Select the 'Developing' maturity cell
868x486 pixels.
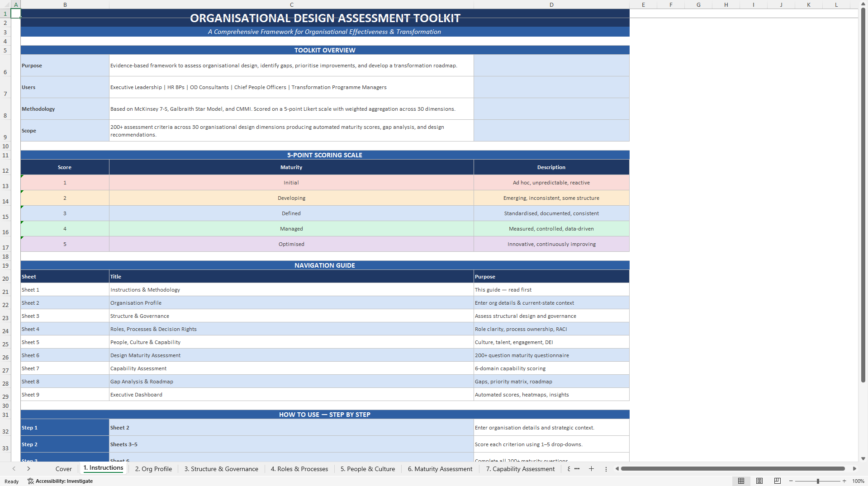pos(291,198)
